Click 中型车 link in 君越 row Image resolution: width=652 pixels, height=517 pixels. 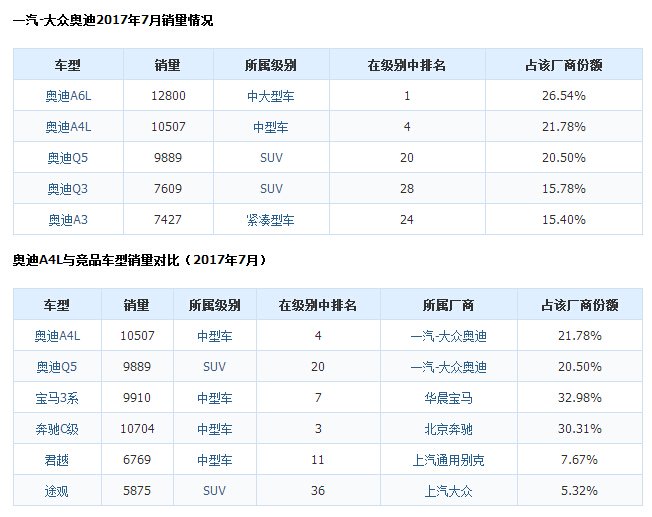215,460
